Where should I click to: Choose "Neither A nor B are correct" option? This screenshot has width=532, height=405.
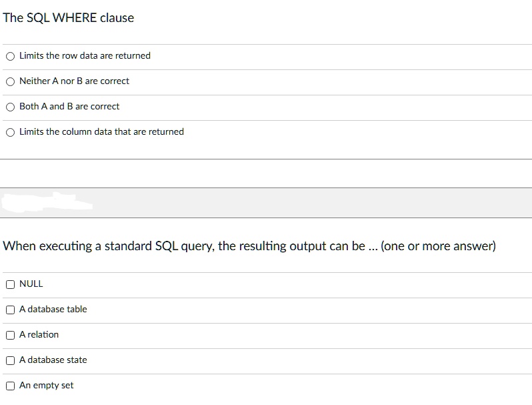click(x=10, y=81)
